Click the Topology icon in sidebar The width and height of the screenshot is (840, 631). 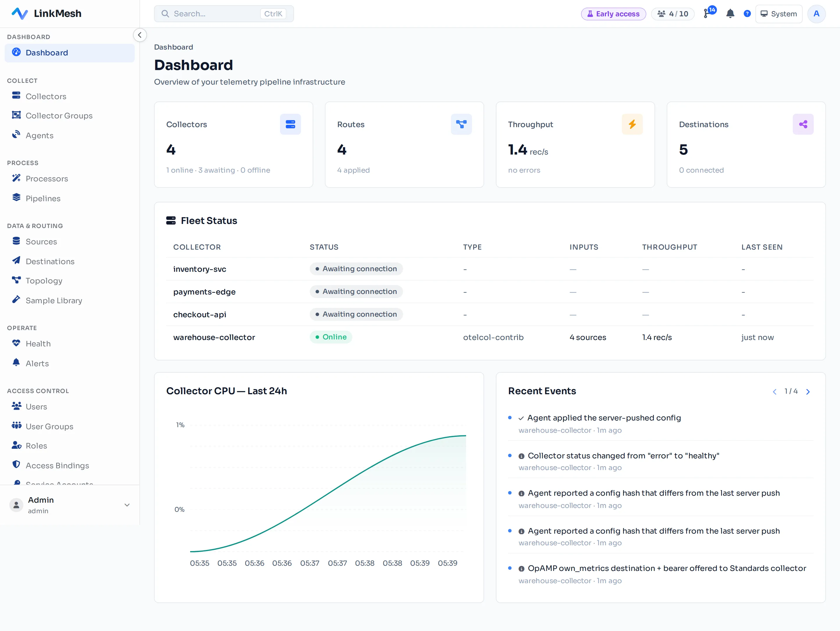coord(16,280)
